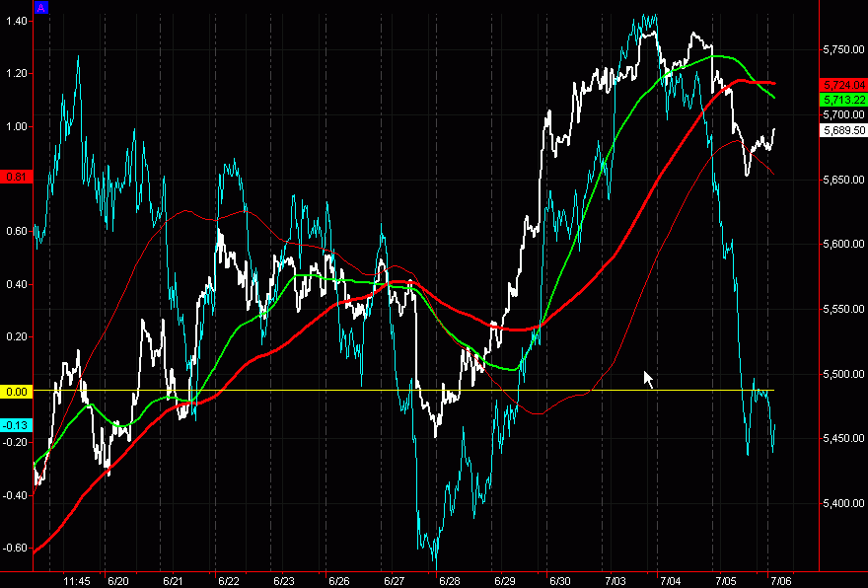Click the 0.40 label on left axis
Viewport: 868px width, 588px height.
[17, 284]
